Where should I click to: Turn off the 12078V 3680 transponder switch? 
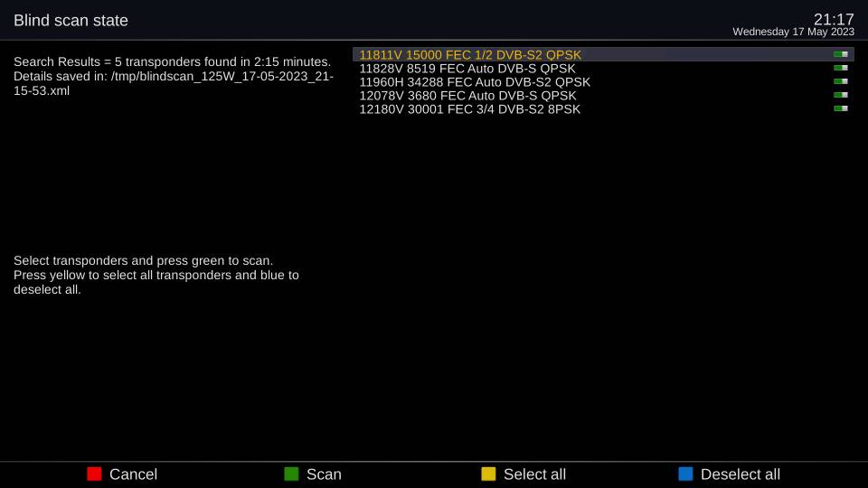(840, 95)
